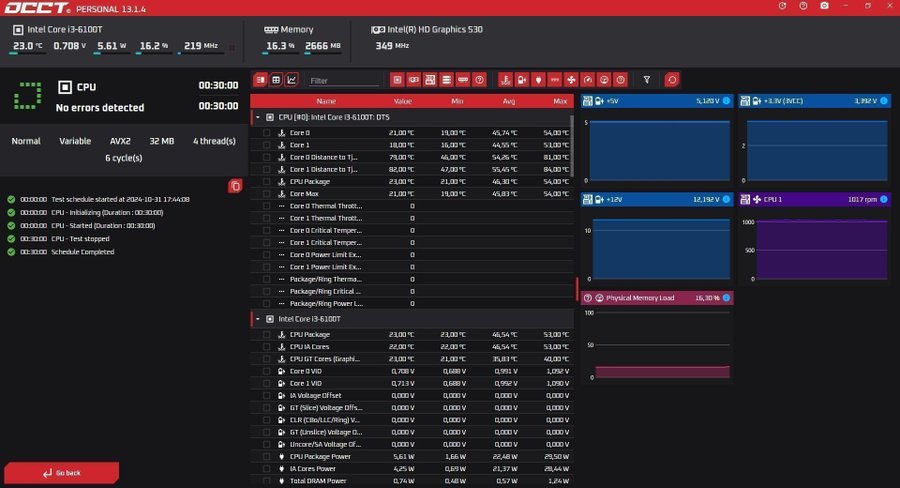The width and height of the screenshot is (900, 488).
Task: Select the CPU 1 fan graph header
Action: 814,199
